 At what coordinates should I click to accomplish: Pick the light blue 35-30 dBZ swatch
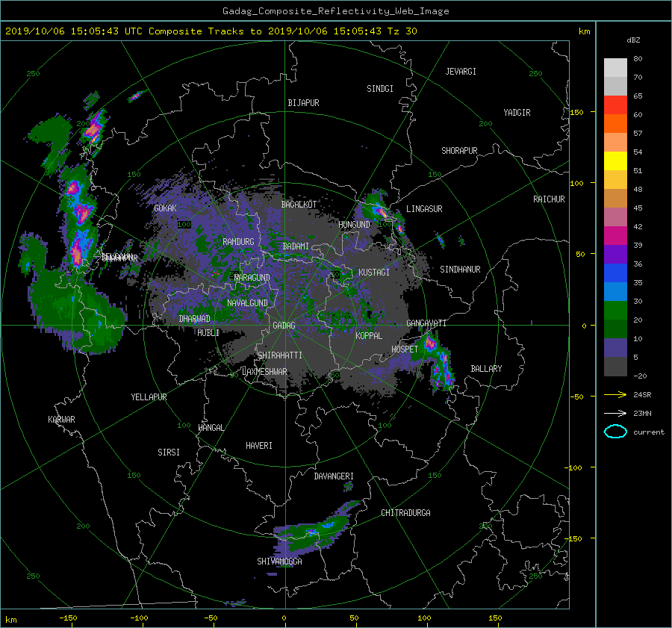(x=615, y=291)
